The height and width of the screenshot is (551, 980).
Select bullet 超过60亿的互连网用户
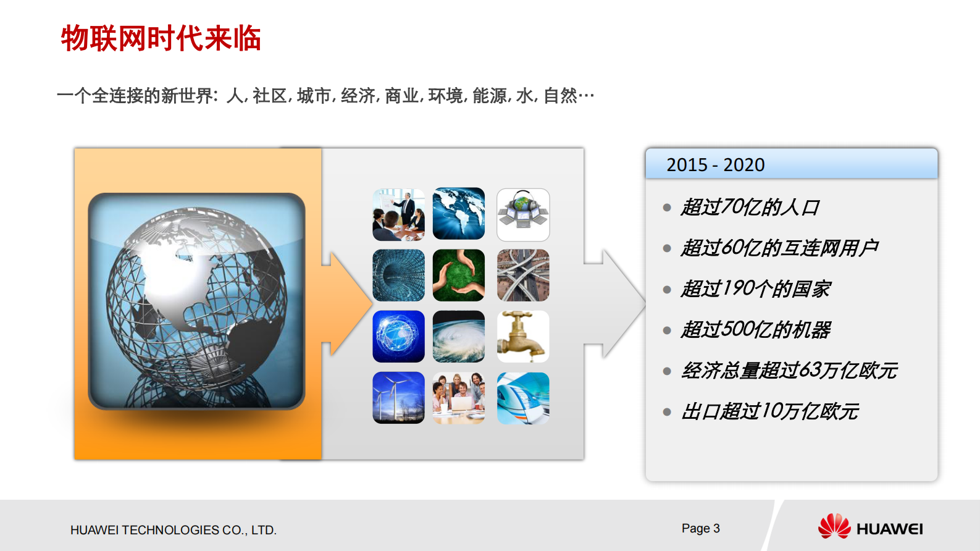(779, 248)
